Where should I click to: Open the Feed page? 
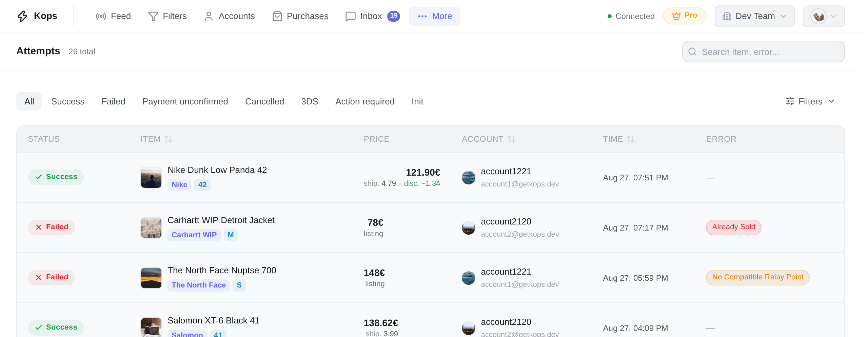tap(113, 16)
